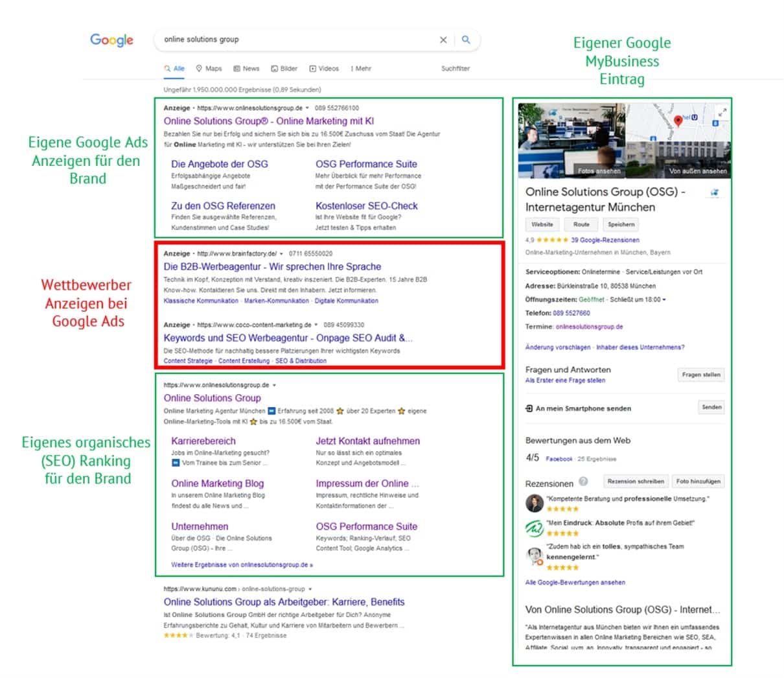Viewport: 784px width, 678px height.
Task: Open the dropdown arrow next to onlinesolutionsgroup.de ad URL
Action: [307, 108]
